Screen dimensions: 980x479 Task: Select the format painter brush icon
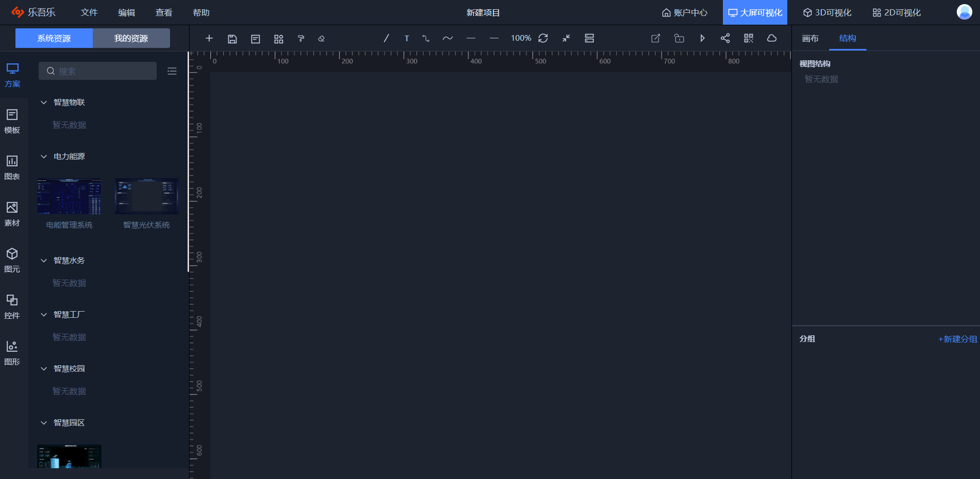[x=301, y=39]
